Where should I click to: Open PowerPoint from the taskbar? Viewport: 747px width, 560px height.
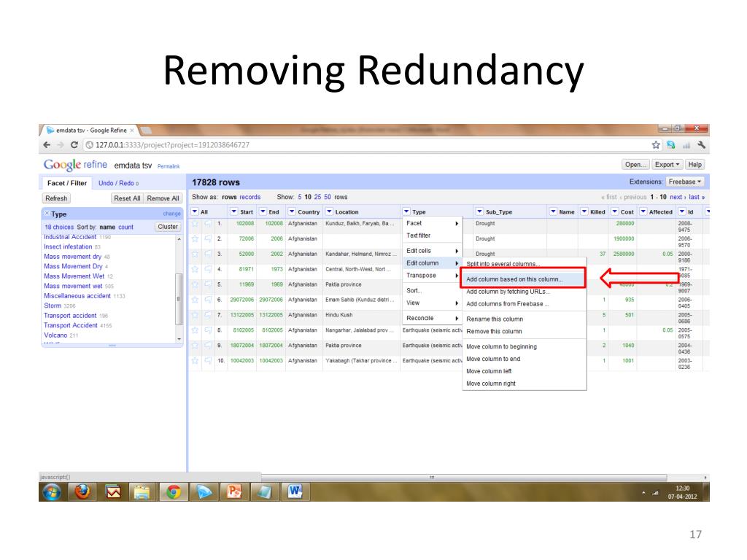click(234, 491)
